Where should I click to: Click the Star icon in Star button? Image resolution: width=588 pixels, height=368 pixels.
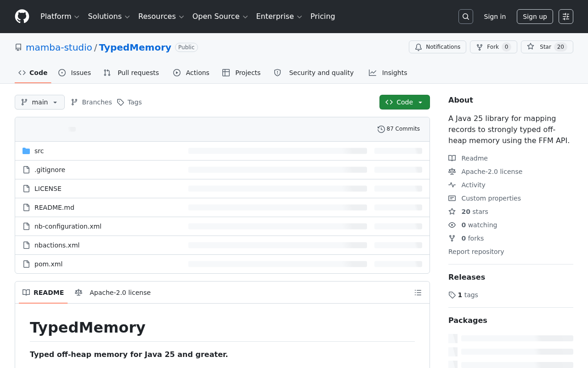pyautogui.click(x=531, y=46)
